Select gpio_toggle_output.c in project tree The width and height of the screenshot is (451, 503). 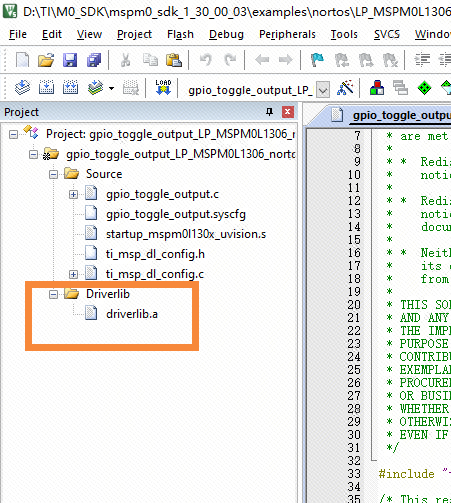162,194
